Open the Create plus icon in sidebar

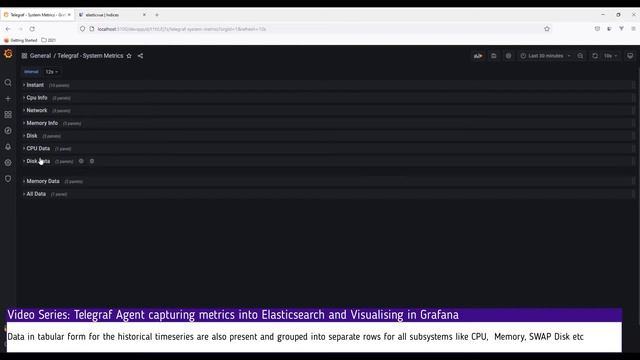pyautogui.click(x=8, y=99)
